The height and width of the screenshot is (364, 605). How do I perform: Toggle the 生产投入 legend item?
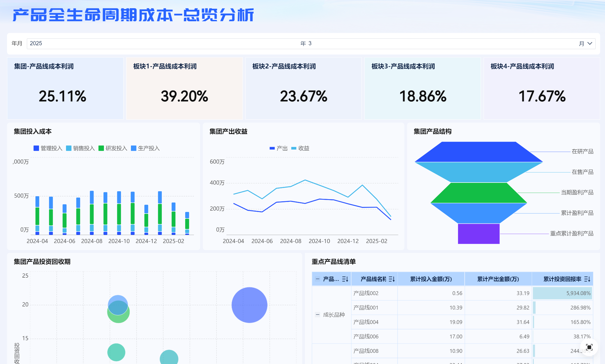pyautogui.click(x=145, y=148)
